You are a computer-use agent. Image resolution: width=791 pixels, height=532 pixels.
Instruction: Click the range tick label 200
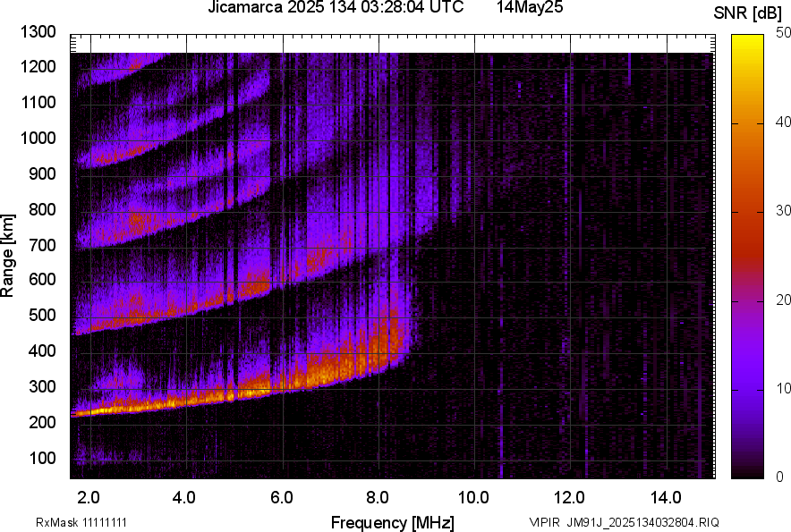[42, 422]
